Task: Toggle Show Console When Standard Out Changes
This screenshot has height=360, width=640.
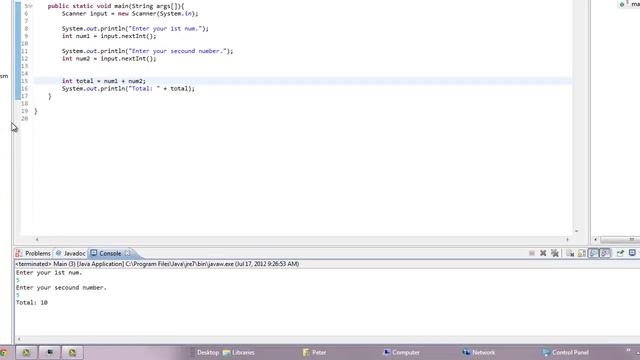Action: (593, 253)
